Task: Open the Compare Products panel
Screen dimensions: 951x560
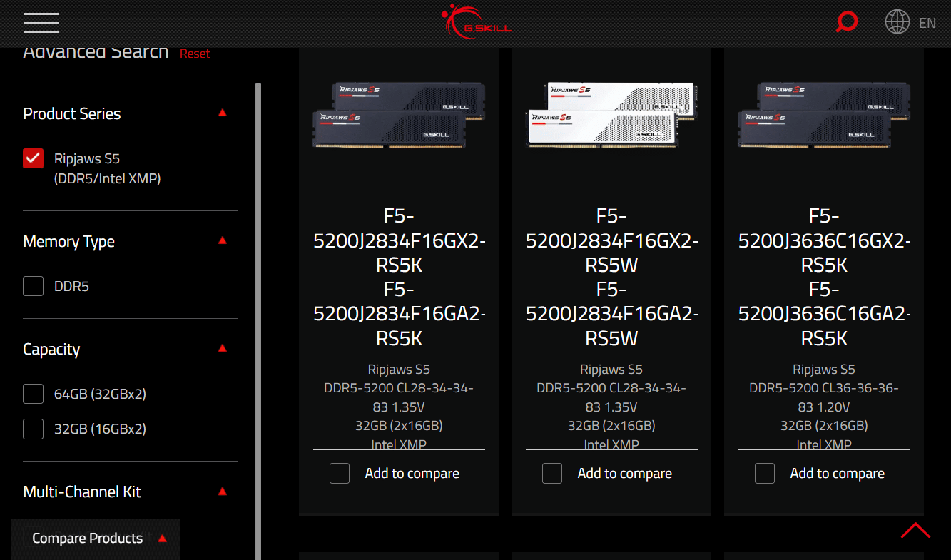Action: (88, 539)
